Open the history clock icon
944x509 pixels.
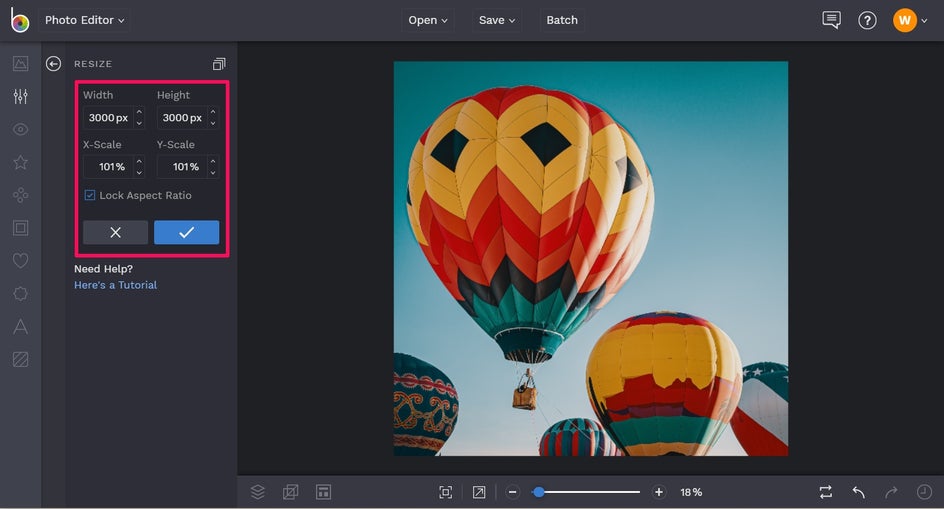[924, 492]
